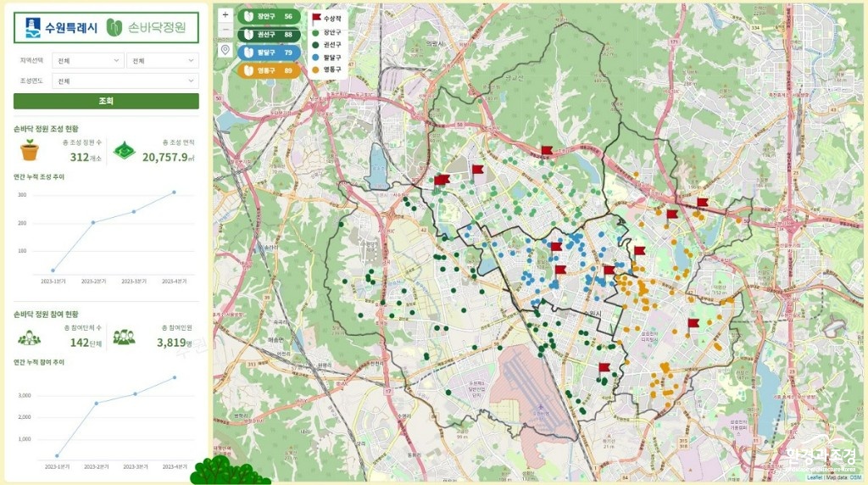The width and height of the screenshot is (868, 485).
Task: Click the 3,819명 participants value
Action: [x=175, y=343]
